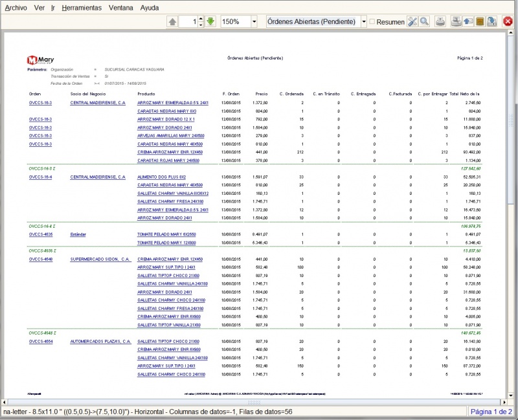Open the Ir menu

pyautogui.click(x=53, y=8)
